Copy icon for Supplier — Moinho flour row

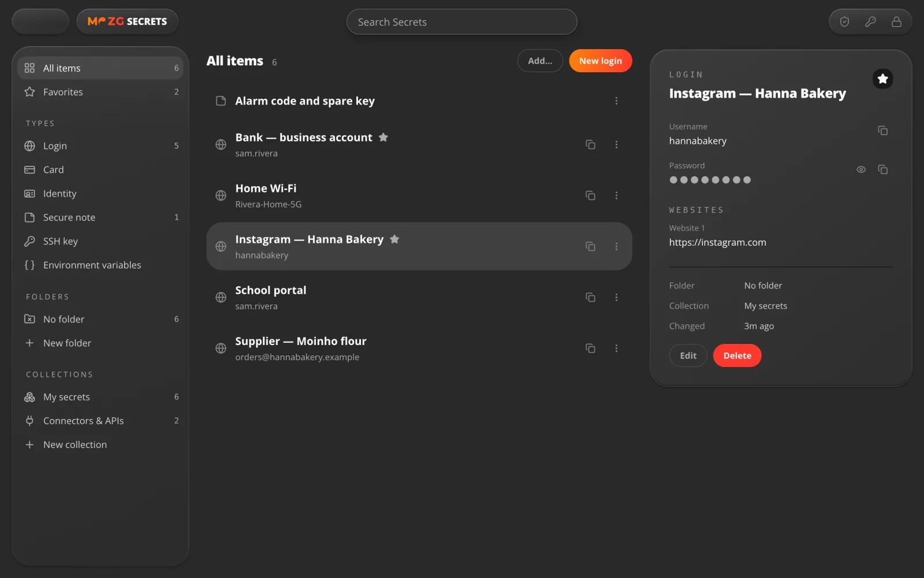coord(590,348)
